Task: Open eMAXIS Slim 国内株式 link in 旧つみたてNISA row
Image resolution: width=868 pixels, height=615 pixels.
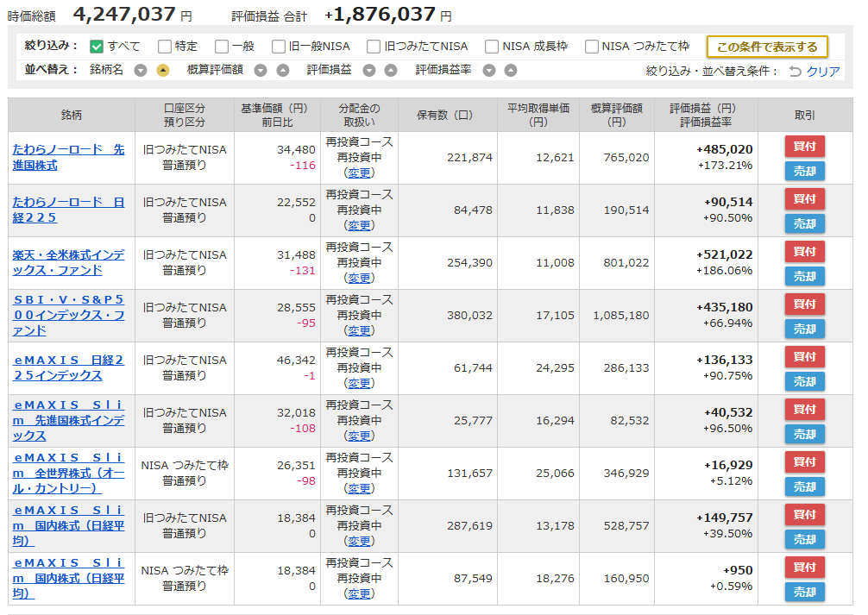Action: point(69,525)
